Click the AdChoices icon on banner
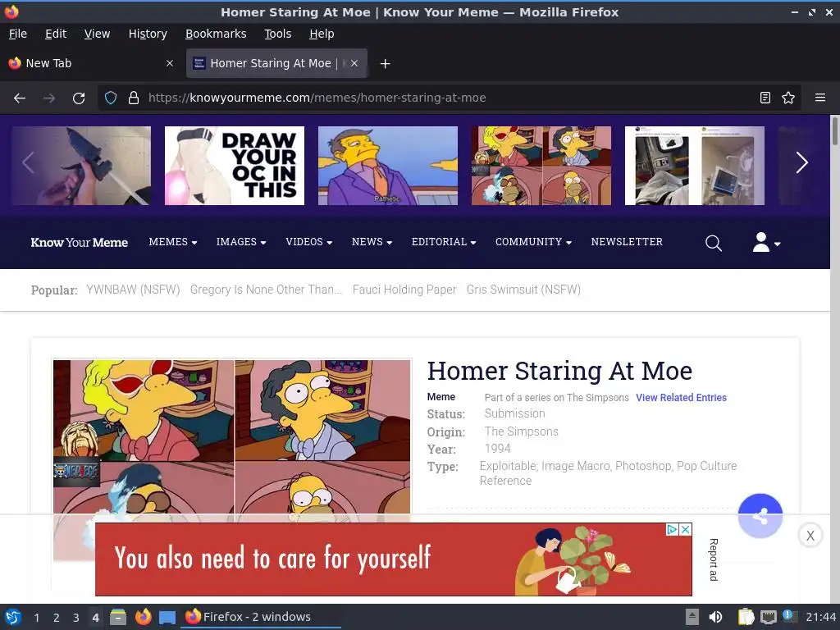 point(672,529)
